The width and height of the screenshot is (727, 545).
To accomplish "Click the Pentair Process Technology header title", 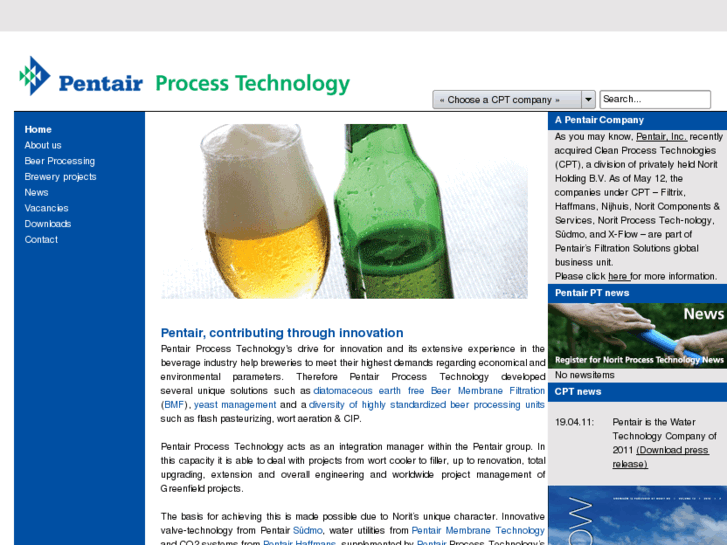I will [252, 83].
